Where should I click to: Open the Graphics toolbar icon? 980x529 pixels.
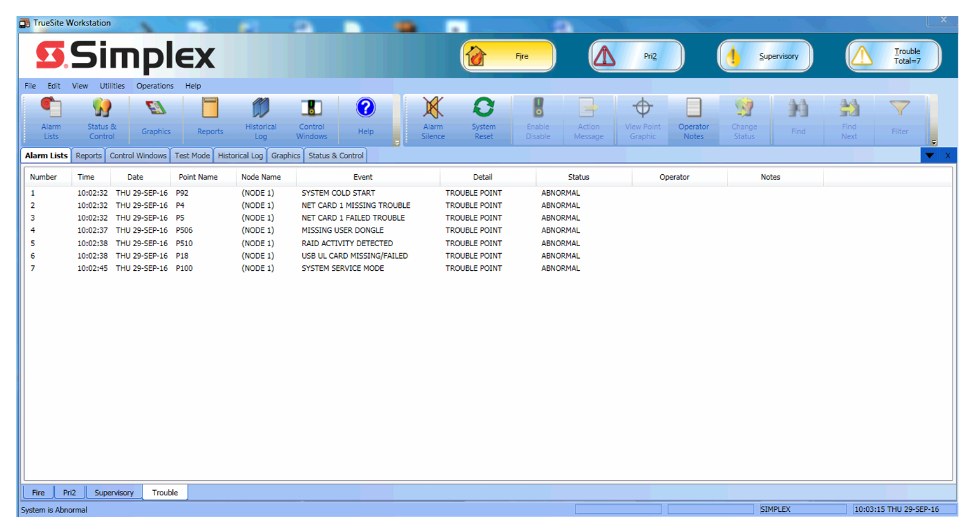click(156, 119)
